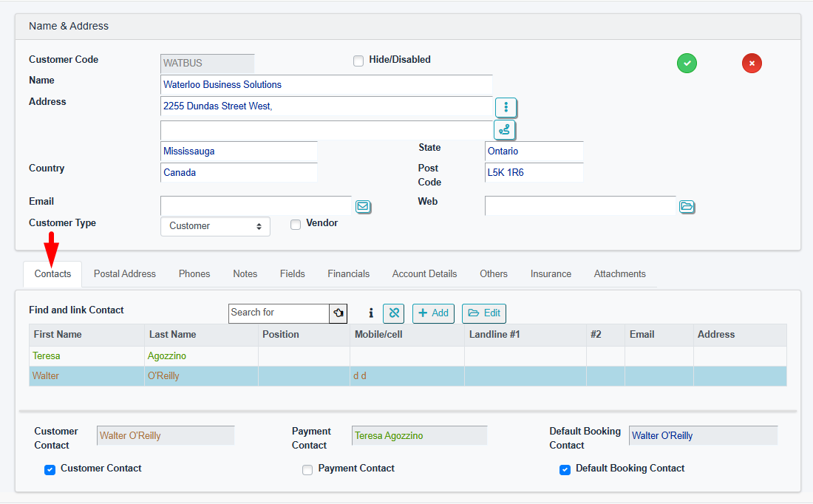
Task: Click the info 'i' icon
Action: pyautogui.click(x=371, y=313)
